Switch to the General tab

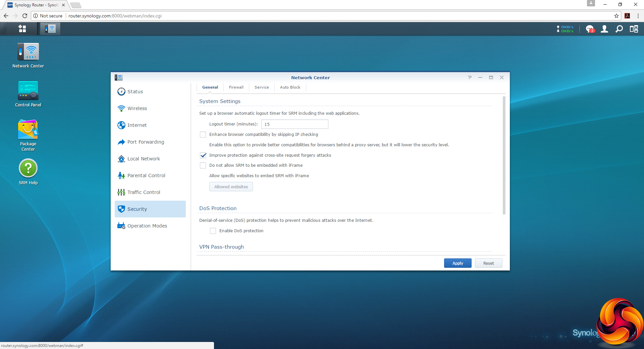click(210, 87)
